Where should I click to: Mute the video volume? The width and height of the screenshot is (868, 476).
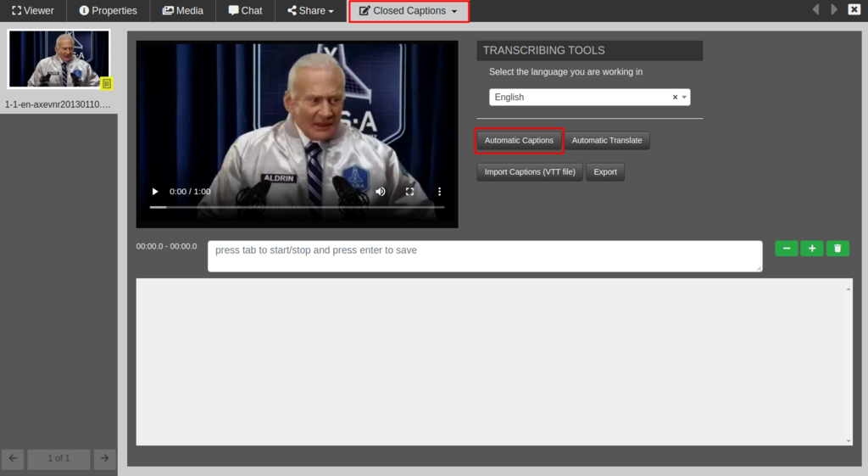click(381, 191)
